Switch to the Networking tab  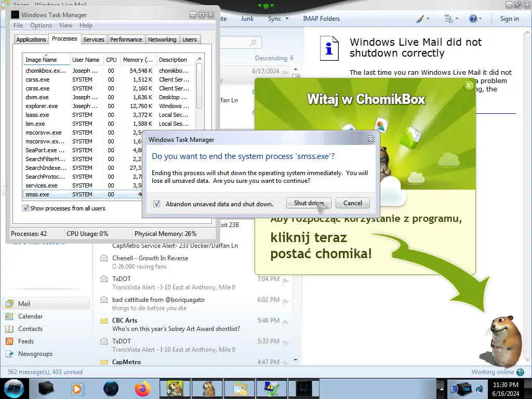(162, 39)
